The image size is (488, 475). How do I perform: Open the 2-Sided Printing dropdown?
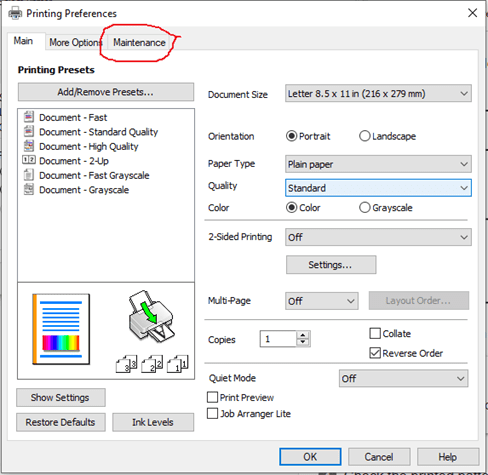tap(378, 237)
